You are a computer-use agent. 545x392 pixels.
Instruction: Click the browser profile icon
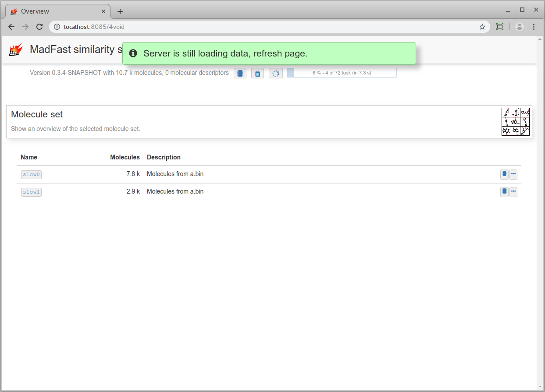[x=519, y=27]
